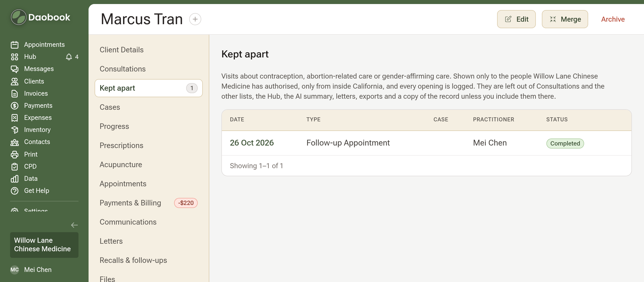Open Inventory from the sidebar
644x282 pixels.
(37, 130)
